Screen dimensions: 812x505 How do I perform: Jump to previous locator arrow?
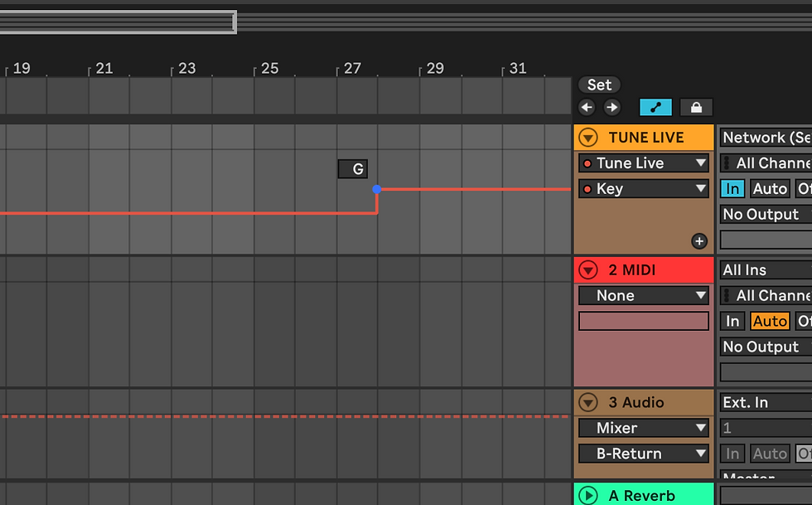[587, 107]
